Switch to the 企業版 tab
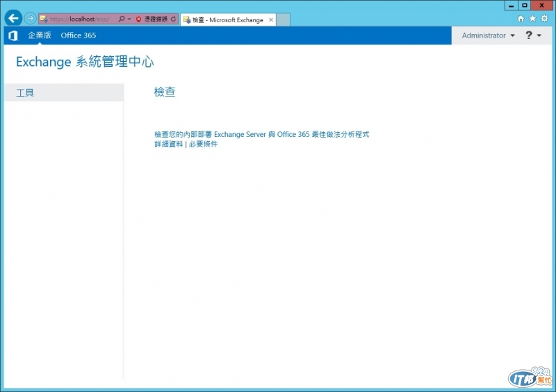 40,35
